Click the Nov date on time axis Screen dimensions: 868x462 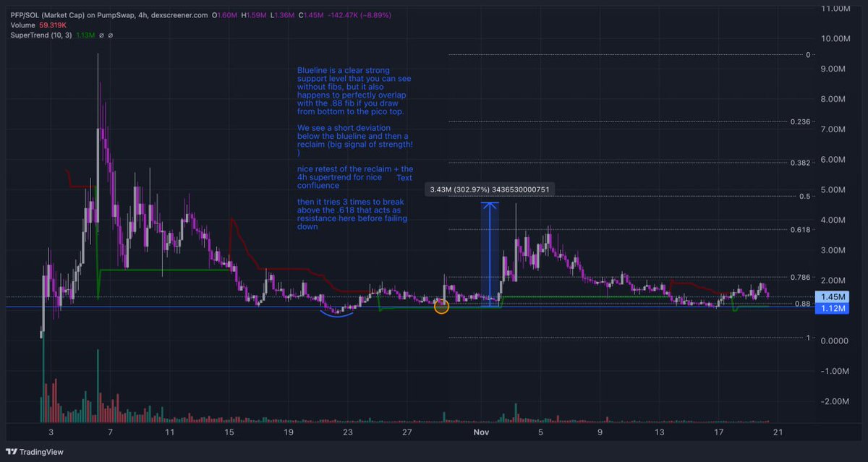coord(481,432)
